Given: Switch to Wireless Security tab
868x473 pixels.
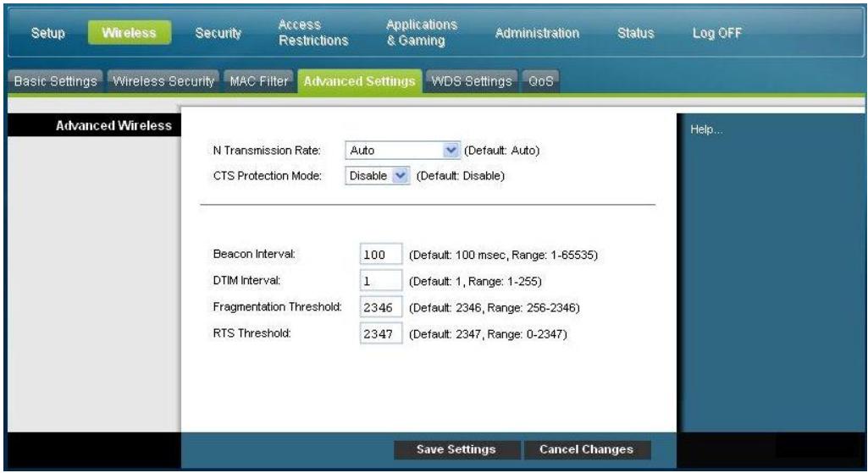Looking at the screenshot, I should click(163, 81).
